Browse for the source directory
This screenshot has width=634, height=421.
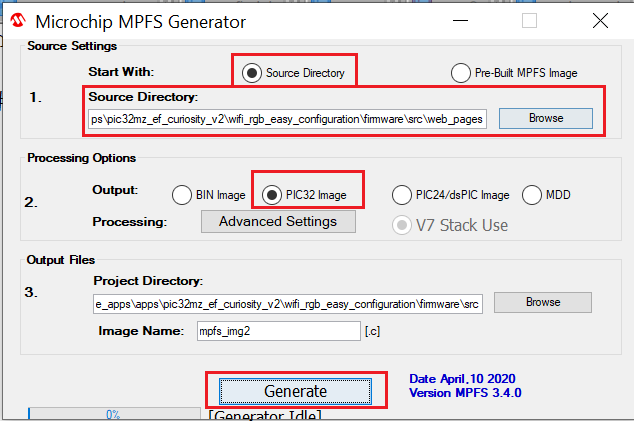click(546, 118)
